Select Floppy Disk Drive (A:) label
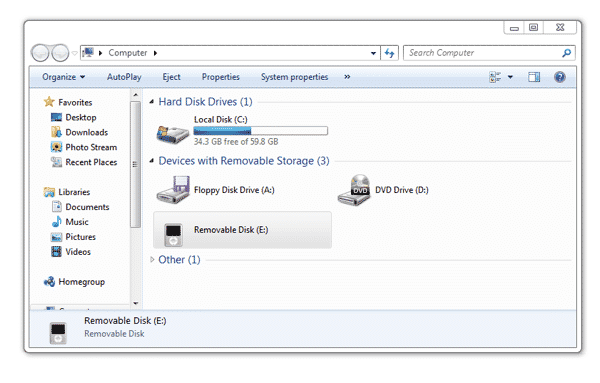This screenshot has height=383, width=600. [234, 190]
